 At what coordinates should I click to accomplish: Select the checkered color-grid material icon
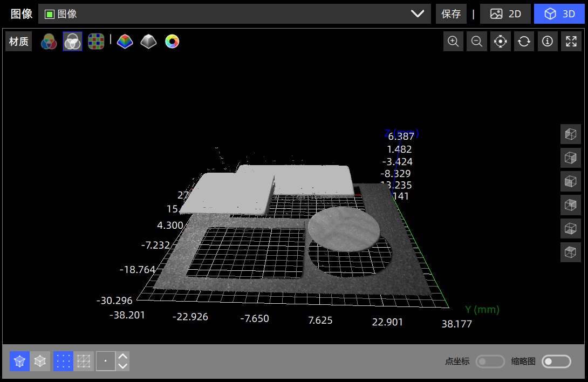[x=96, y=42]
